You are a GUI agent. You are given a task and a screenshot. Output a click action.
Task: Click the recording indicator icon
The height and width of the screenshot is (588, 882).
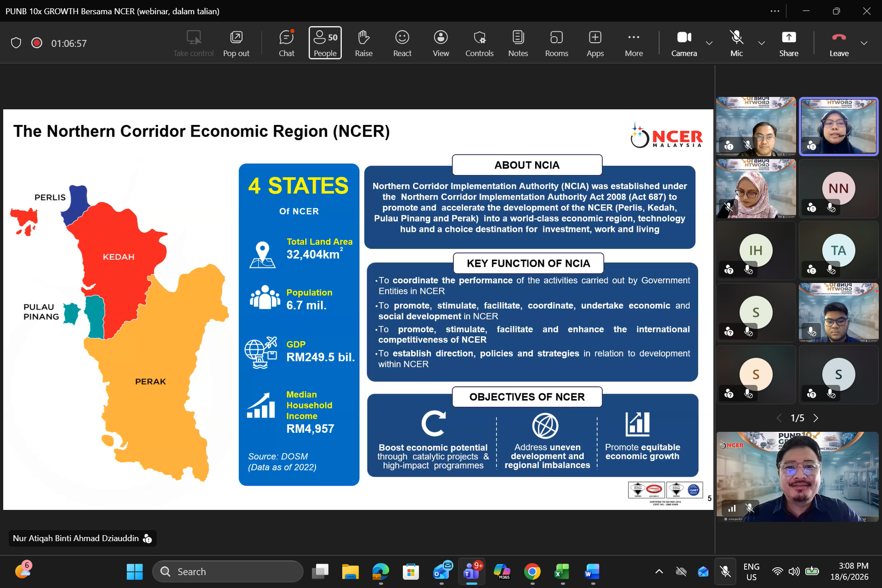tap(37, 43)
